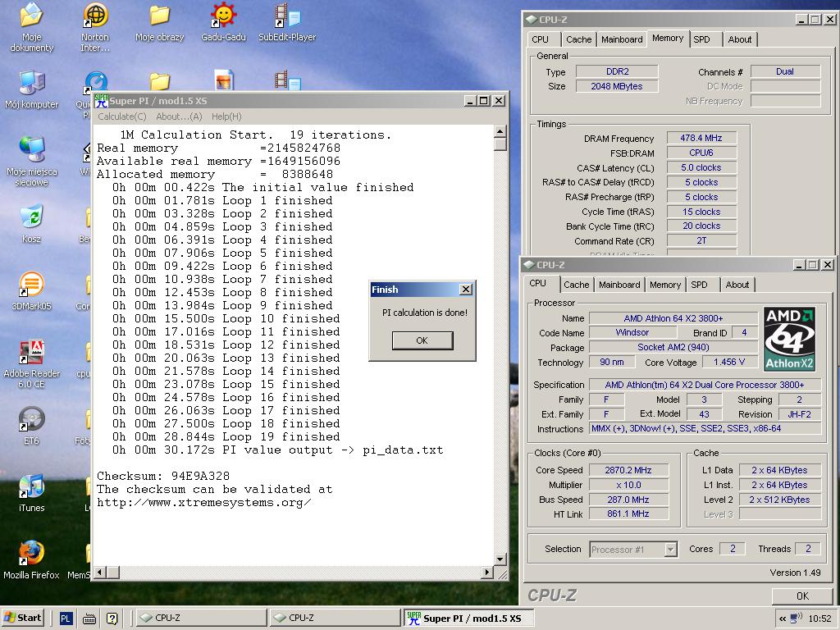Viewport: 840px width, 630px height.
Task: Switch to Memory tab in lower CPU-Z window
Action: 664,285
